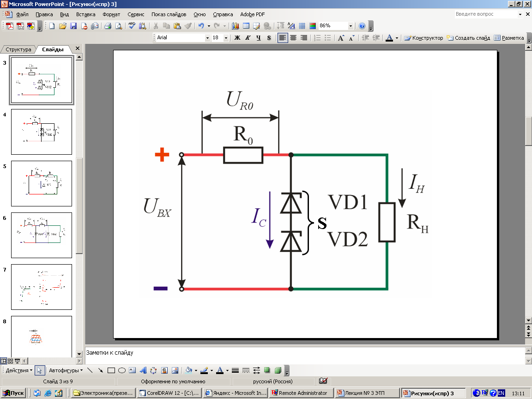Image resolution: width=532 pixels, height=399 pixels.
Task: Click the Разметка button
Action: [509, 38]
